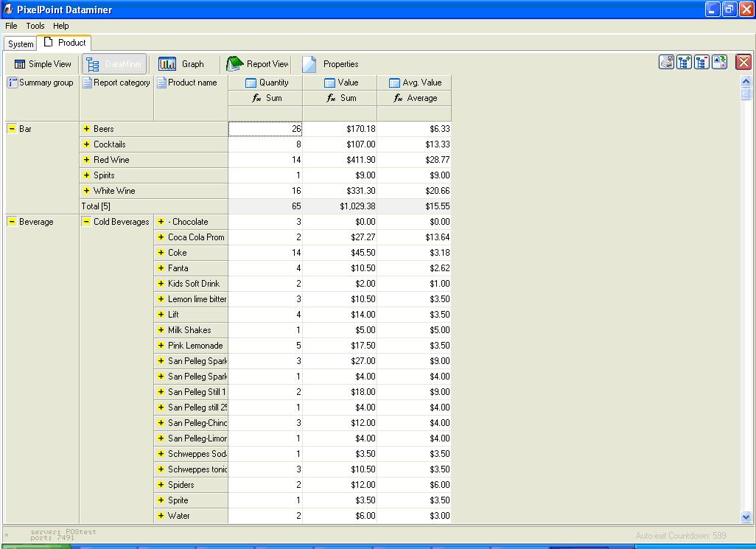
Task: Click the scrollbar down arrow
Action: pyautogui.click(x=746, y=517)
